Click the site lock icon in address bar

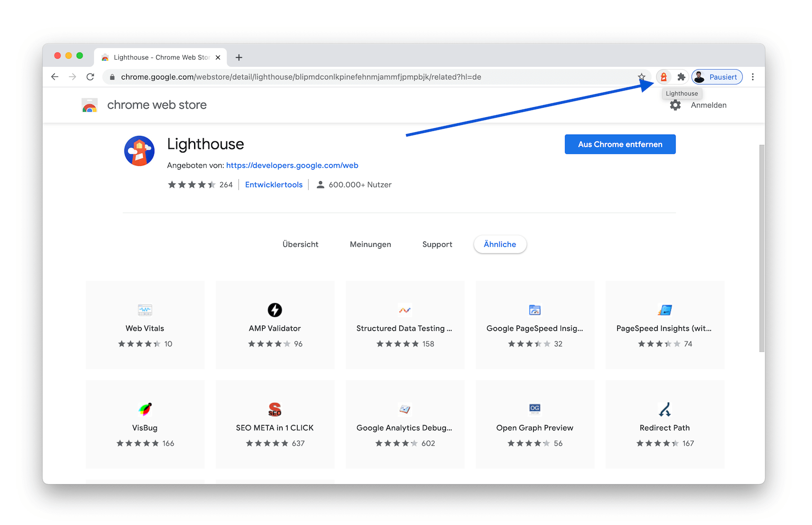click(112, 77)
